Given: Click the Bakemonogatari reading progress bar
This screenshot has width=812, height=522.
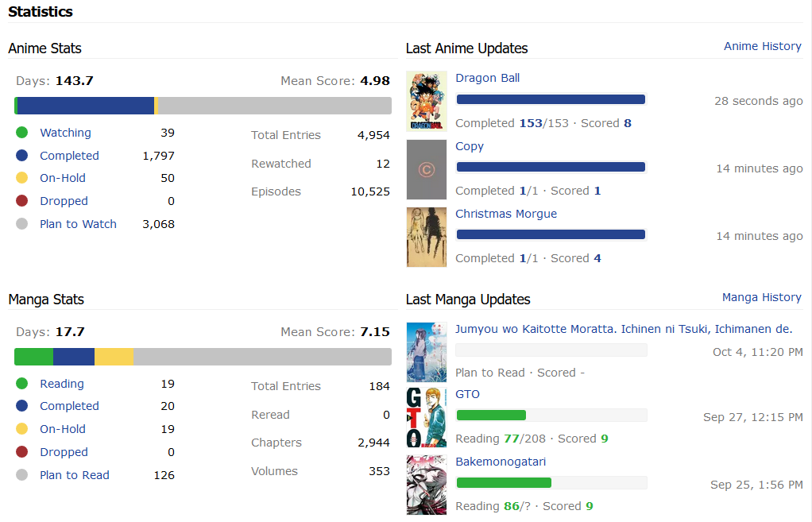Looking at the screenshot, I should tap(551, 482).
